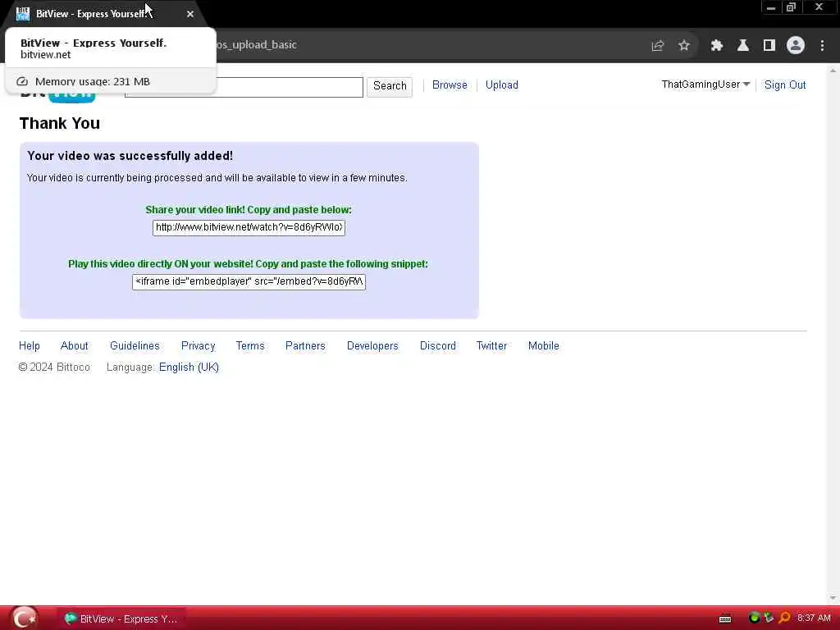Restore down the Chrome window

[792, 7]
